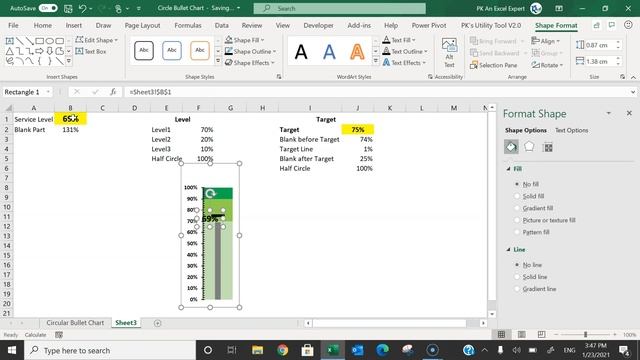This screenshot has height=360, width=640.
Task: Select Fill & Line icon in Format Shape
Action: [511, 147]
